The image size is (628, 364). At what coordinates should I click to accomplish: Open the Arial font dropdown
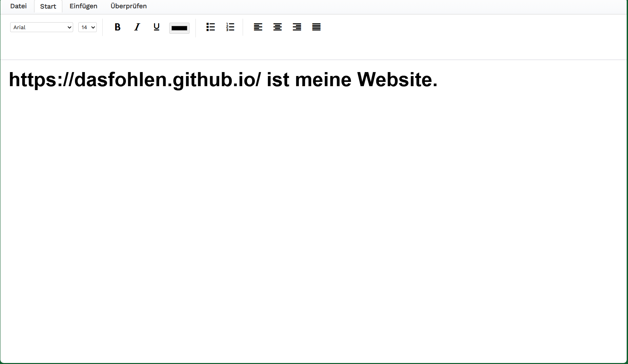point(42,28)
